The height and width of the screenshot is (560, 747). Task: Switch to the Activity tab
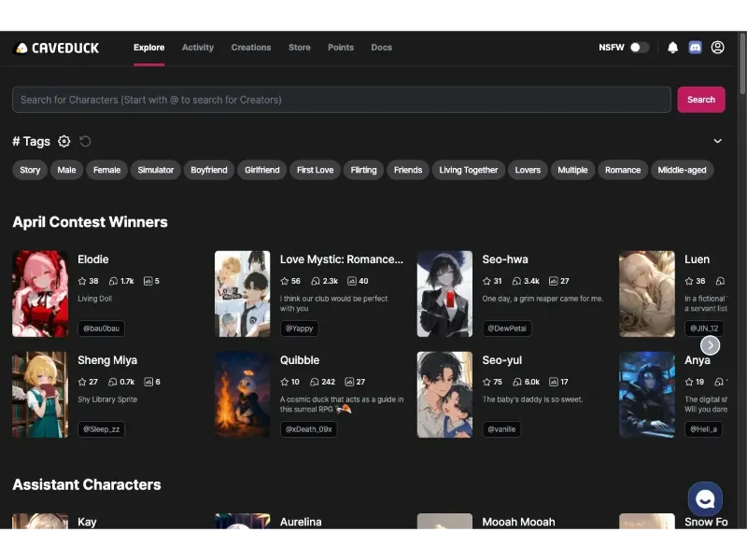197,47
